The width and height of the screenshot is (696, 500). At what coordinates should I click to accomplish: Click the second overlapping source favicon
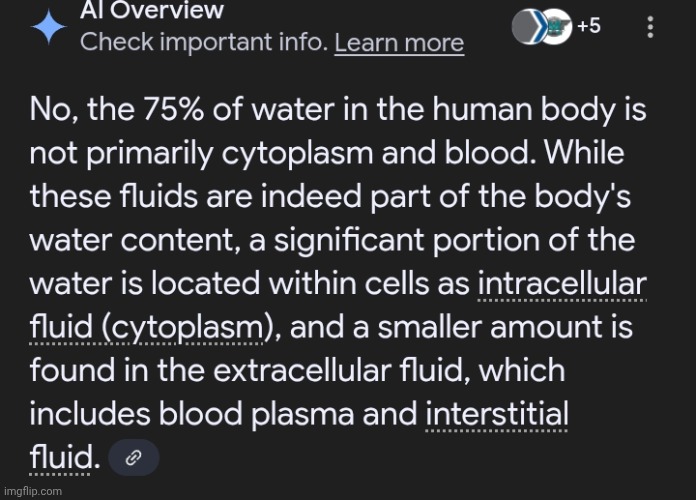click(558, 27)
